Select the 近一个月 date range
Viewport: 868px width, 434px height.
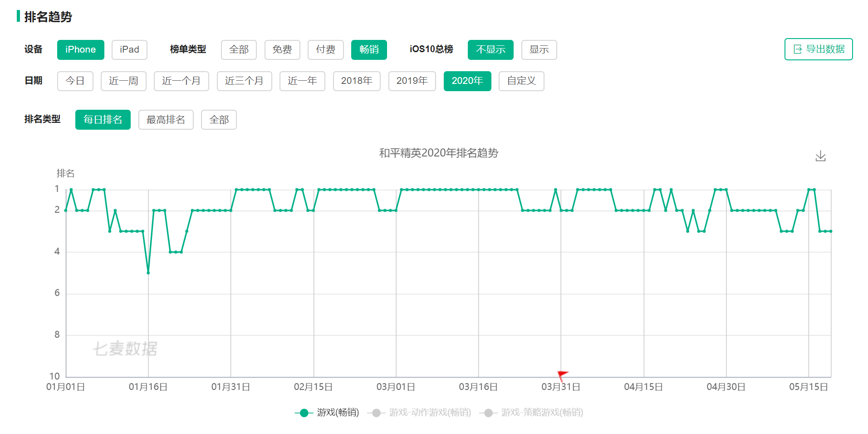point(181,81)
